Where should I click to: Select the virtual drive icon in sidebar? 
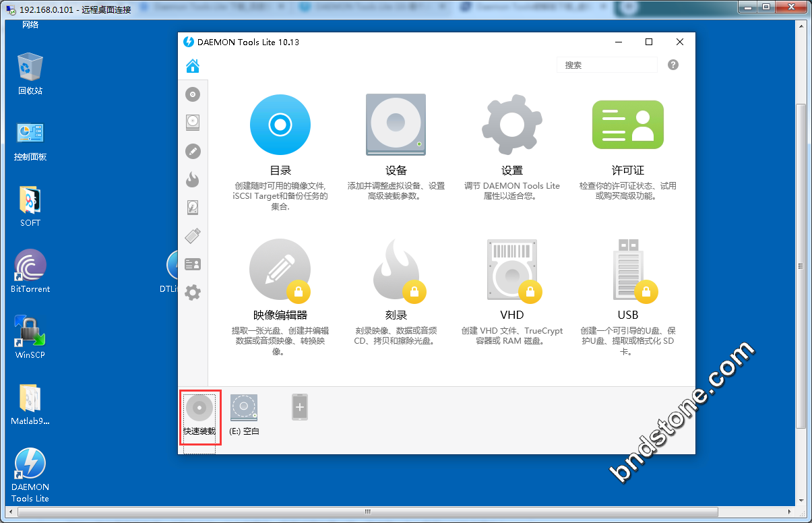(193, 123)
